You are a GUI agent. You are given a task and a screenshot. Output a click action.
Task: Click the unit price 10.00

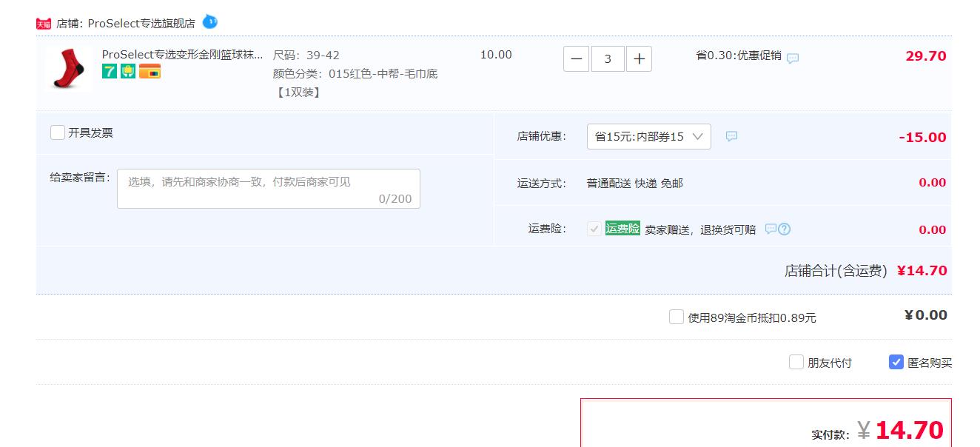point(496,55)
